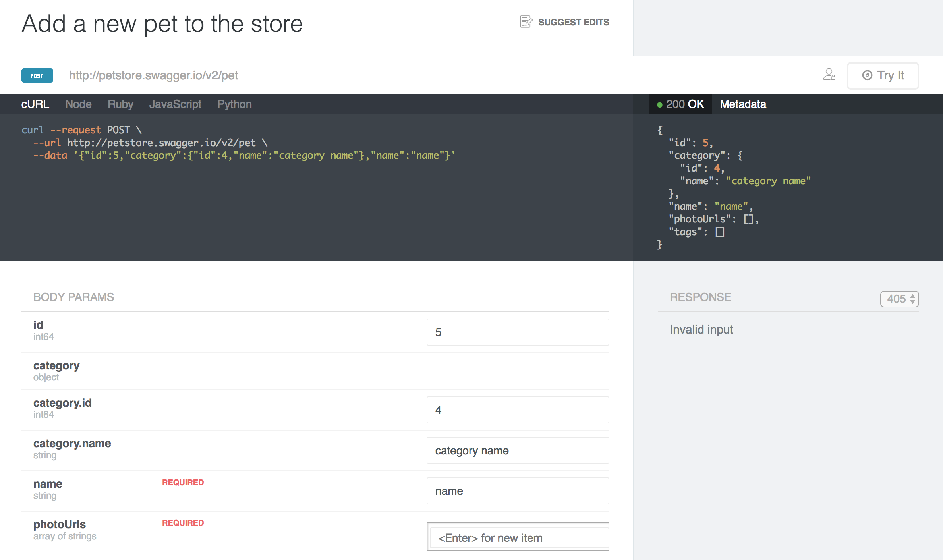Select the Python language tab
943x560 pixels.
233,104
